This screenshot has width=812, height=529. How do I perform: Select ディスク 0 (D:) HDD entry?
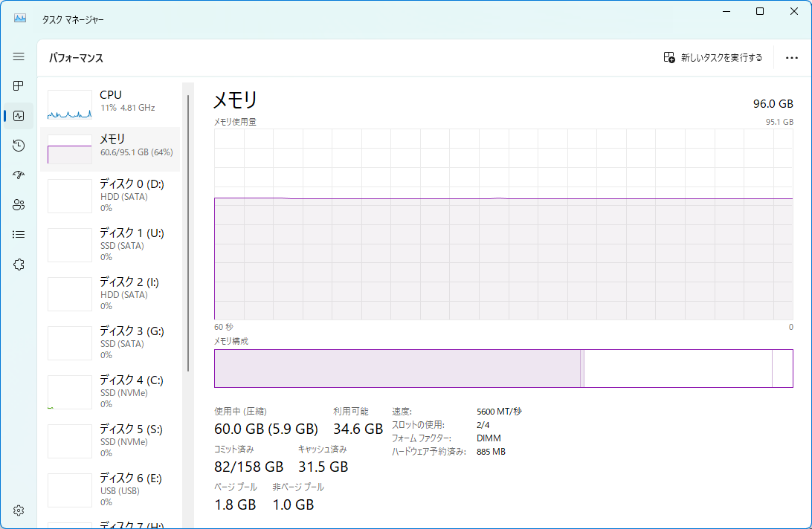[110, 196]
